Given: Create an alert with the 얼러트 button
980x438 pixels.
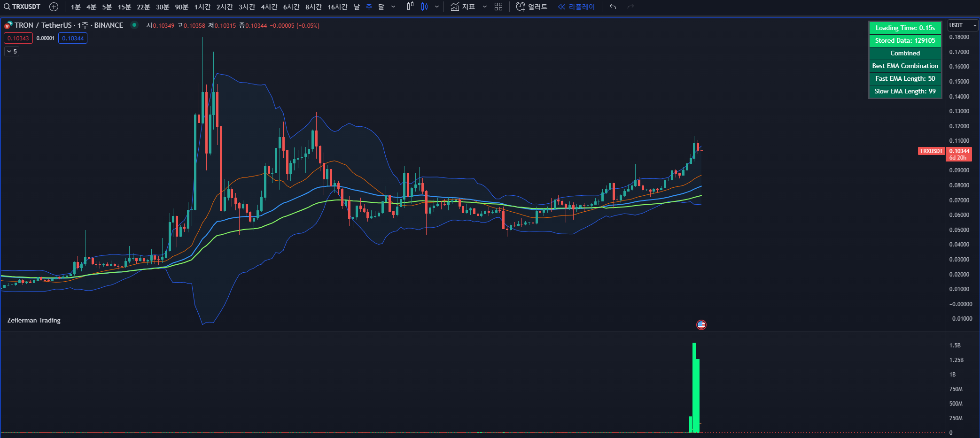Looking at the screenshot, I should [x=532, y=7].
